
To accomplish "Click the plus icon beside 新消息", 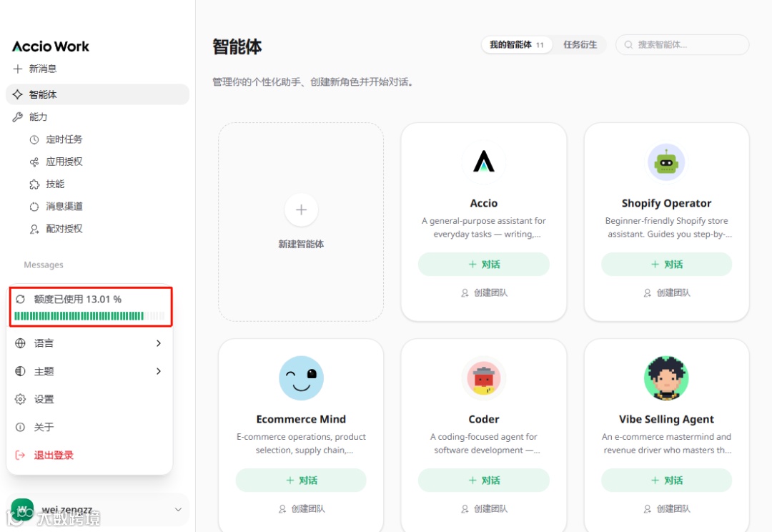I will [18, 69].
